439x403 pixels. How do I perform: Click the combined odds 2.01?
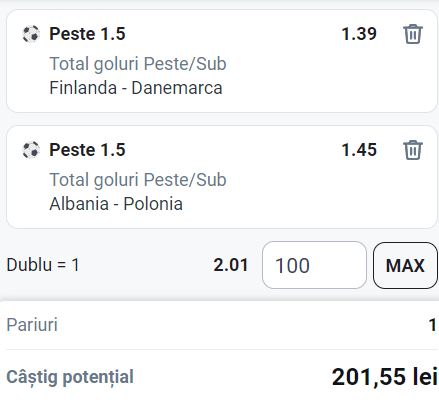(231, 265)
